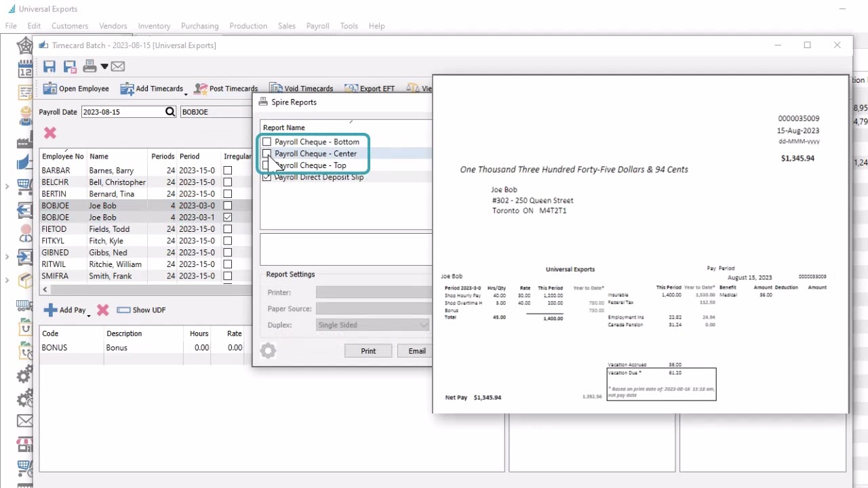This screenshot has width=868, height=488.
Task: Tick Payroll Cheque - Center checkbox
Action: click(x=267, y=154)
